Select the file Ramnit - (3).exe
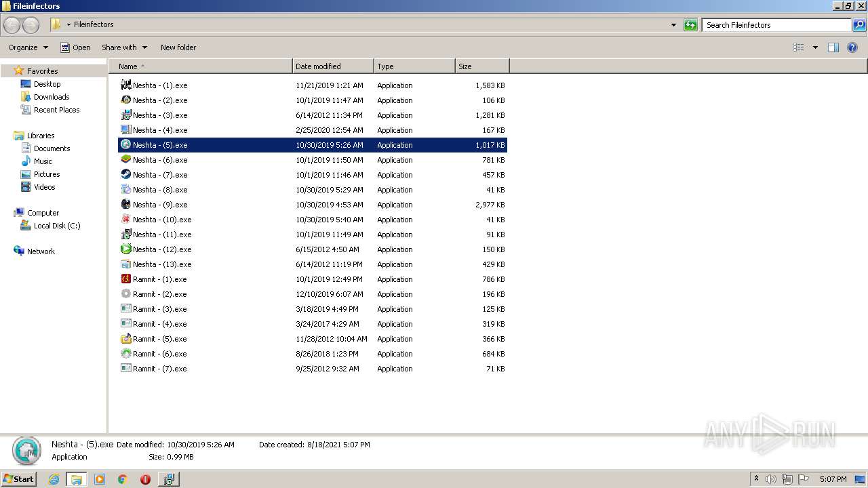Image resolution: width=868 pixels, height=488 pixels. (313, 309)
